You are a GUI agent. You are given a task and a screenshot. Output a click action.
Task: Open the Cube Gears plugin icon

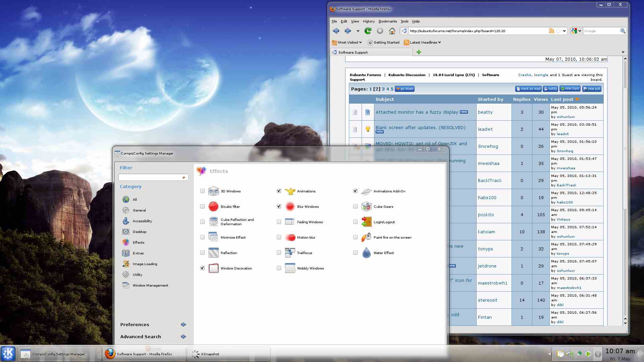366,206
